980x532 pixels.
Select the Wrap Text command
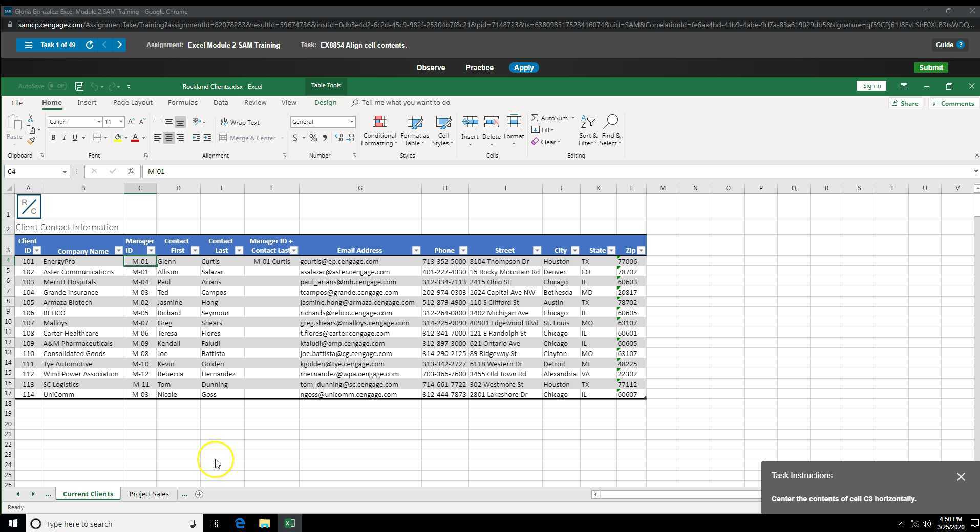click(x=240, y=122)
